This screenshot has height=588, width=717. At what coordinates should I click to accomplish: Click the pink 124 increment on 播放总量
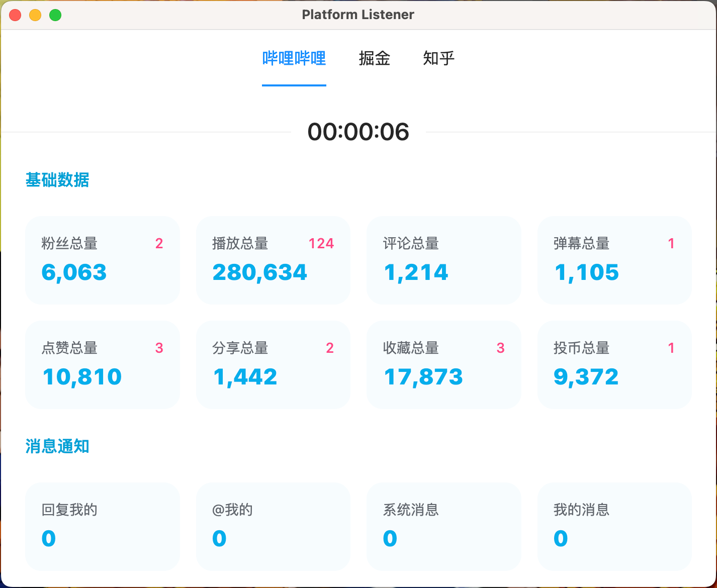click(x=321, y=244)
